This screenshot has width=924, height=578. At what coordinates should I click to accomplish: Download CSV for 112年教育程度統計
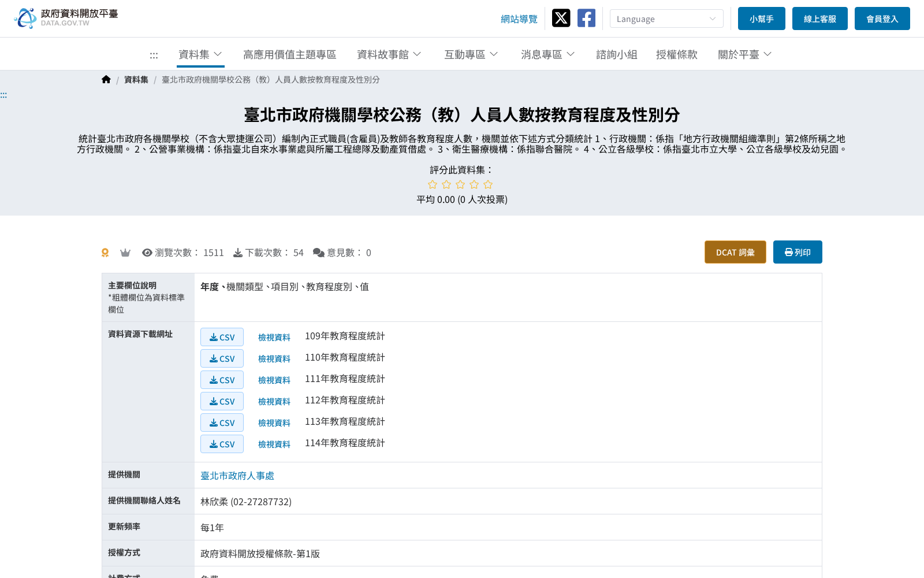point(222,401)
